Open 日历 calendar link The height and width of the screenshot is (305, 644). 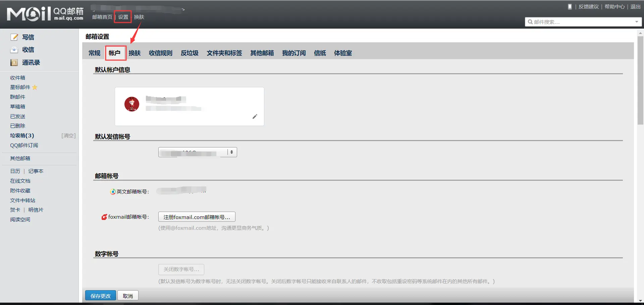(15, 171)
